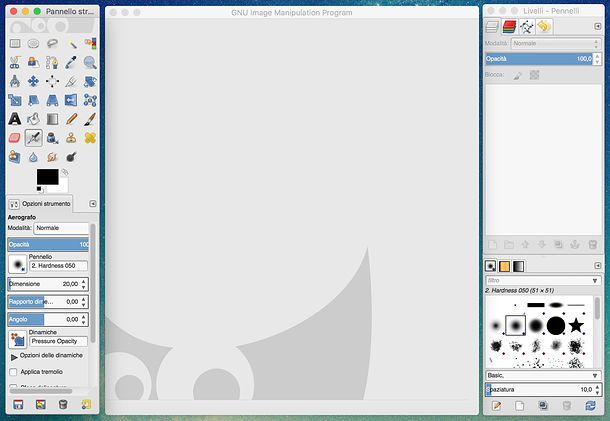This screenshot has height=421, width=610.
Task: Open the Basic brush tag dropdown
Action: pyautogui.click(x=543, y=375)
